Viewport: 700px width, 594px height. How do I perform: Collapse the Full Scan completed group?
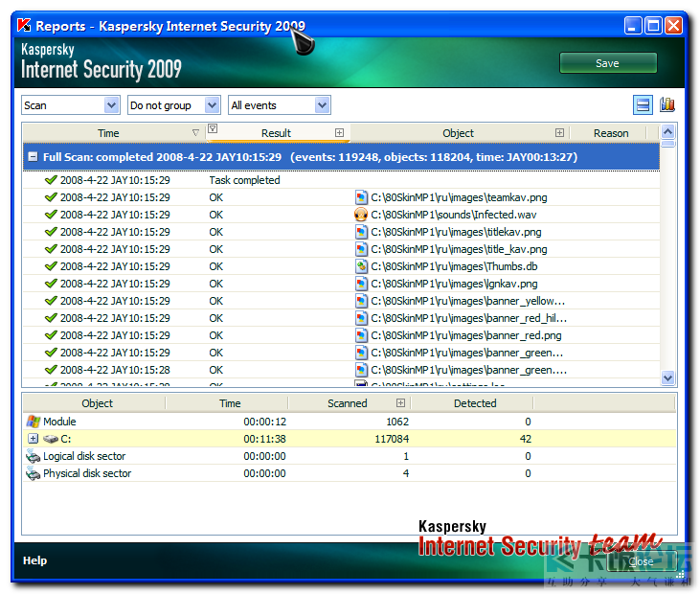click(33, 157)
